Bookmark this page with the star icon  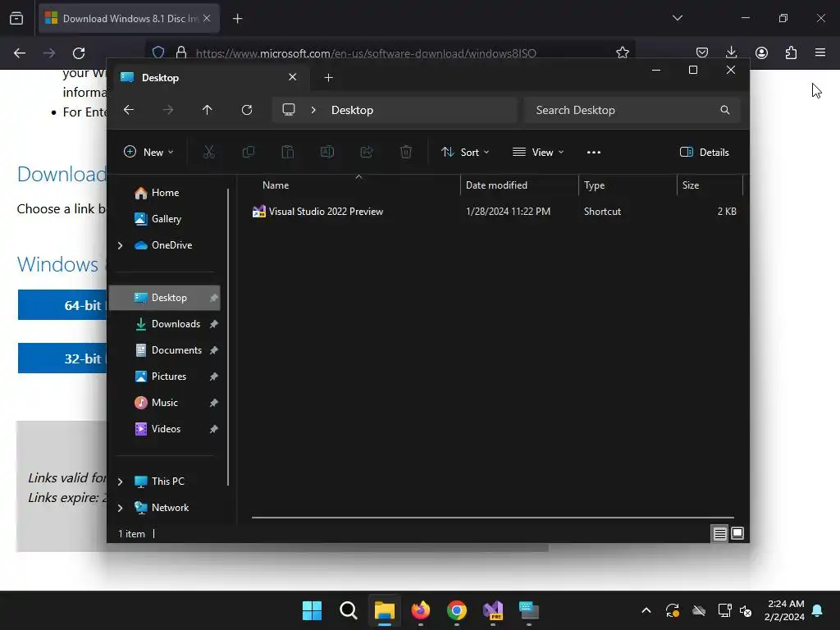pos(622,52)
